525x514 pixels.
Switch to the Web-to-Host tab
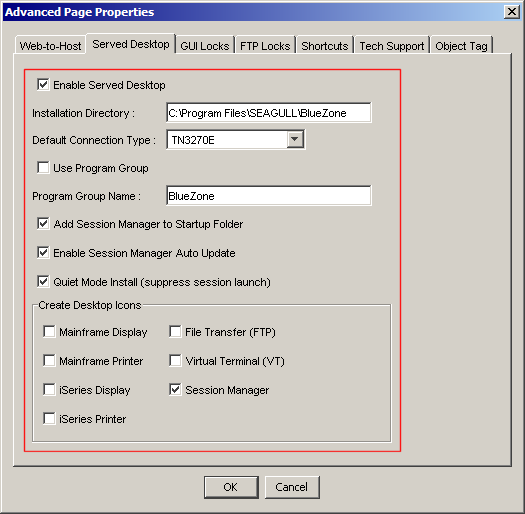coord(50,46)
